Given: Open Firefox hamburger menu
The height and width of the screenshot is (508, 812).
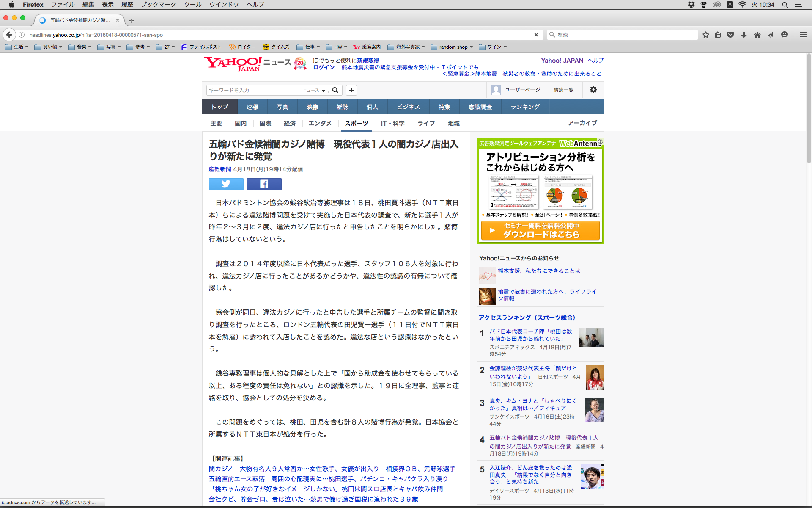Looking at the screenshot, I should coord(803,35).
